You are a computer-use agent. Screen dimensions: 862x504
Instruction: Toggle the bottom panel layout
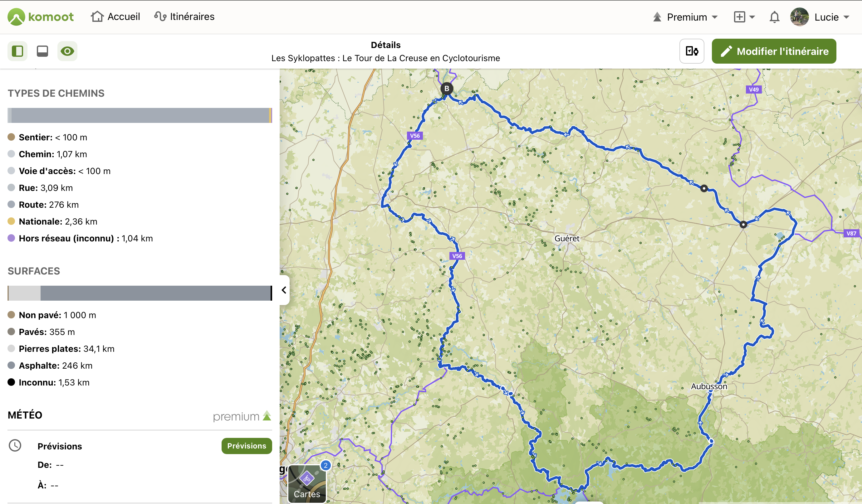pyautogui.click(x=42, y=51)
